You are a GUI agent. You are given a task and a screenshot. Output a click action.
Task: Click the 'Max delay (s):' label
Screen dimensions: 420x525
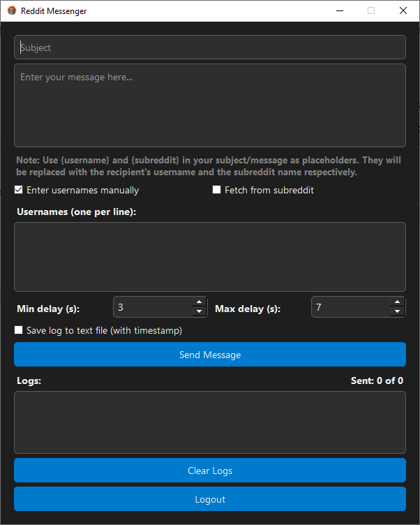248,309
